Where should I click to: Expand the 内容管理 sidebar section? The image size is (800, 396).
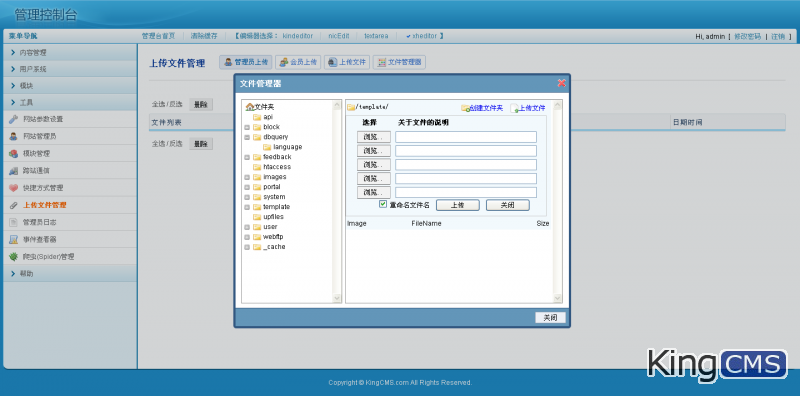pyautogui.click(x=70, y=53)
